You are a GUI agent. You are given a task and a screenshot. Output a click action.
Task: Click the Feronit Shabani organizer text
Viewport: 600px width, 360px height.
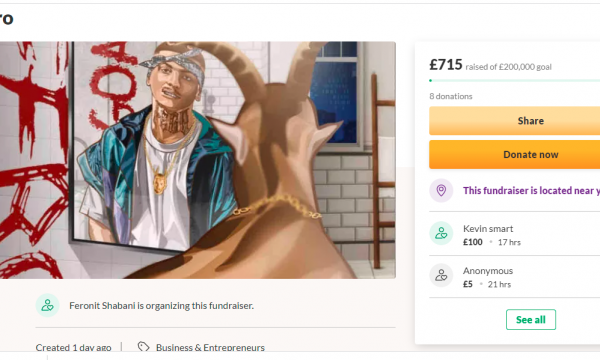click(102, 306)
